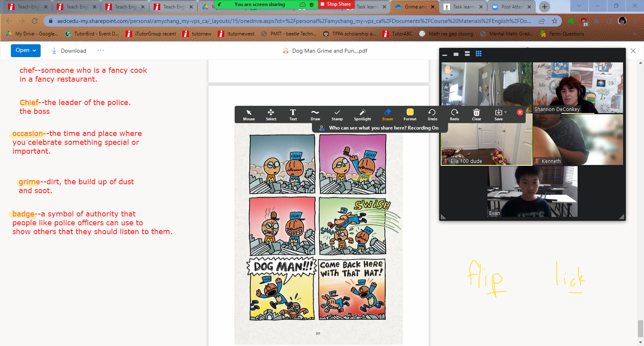The image size is (644, 346).
Task: Click the 'Who can see what you share here' notice
Action: (380, 128)
